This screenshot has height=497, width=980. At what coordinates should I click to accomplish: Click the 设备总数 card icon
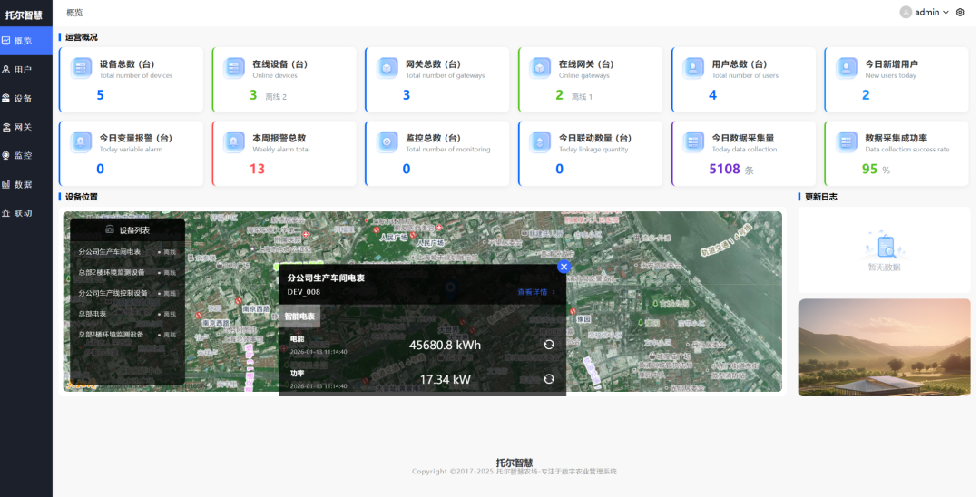pyautogui.click(x=82, y=67)
